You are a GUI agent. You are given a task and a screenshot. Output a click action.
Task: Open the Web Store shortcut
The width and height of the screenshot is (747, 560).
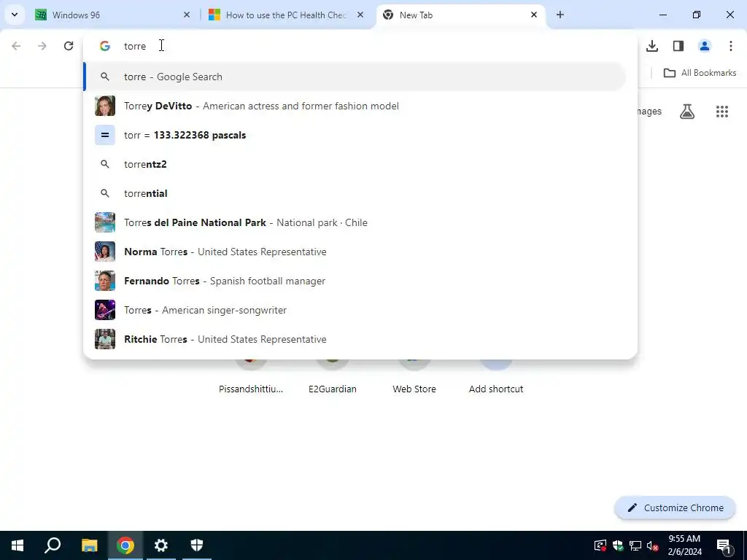[x=414, y=376]
